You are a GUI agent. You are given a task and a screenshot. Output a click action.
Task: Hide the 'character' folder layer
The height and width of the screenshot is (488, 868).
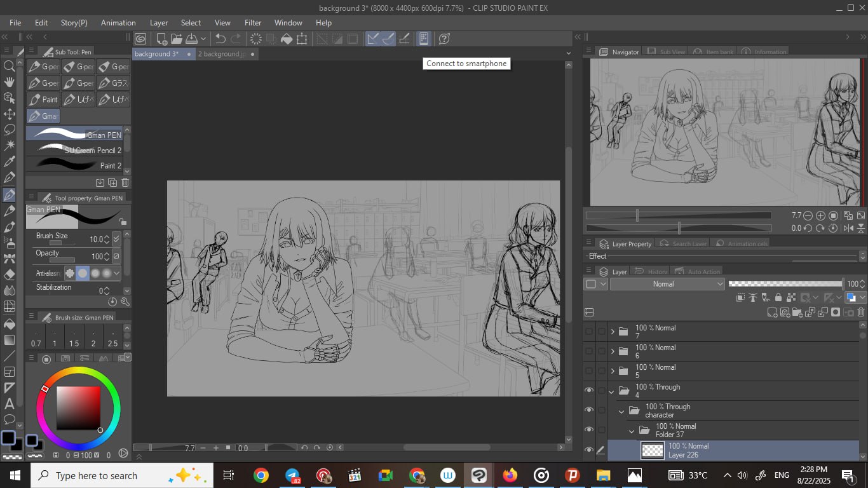(589, 410)
